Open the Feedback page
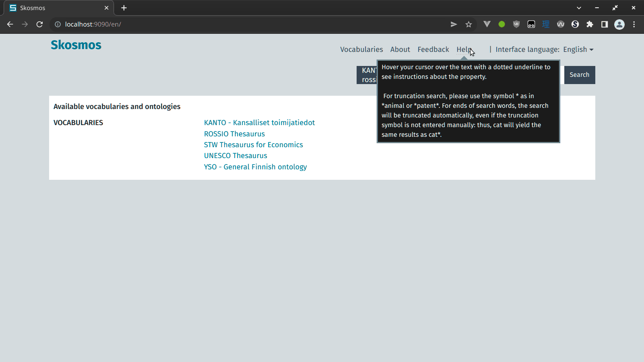The image size is (644, 362). tap(433, 49)
